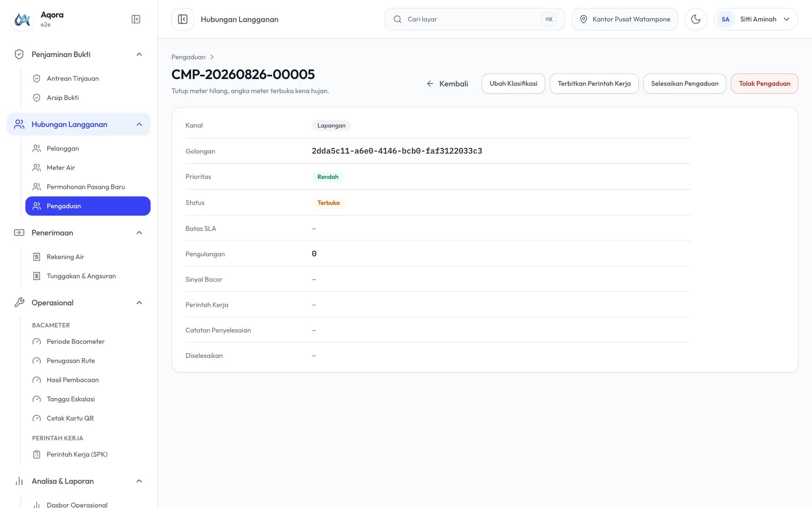Click the Penerimaan cash icon
Screen dimensions: 812x508
[x=19, y=233]
